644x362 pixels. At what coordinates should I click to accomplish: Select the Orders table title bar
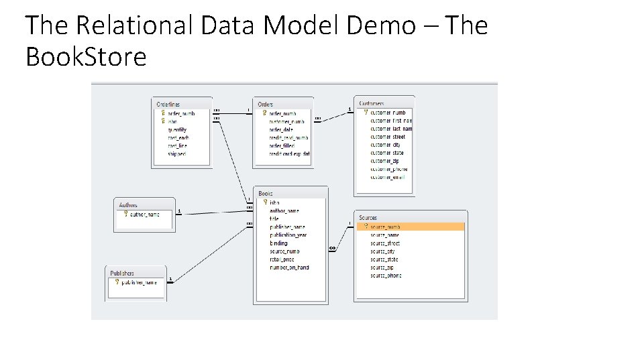[283, 104]
